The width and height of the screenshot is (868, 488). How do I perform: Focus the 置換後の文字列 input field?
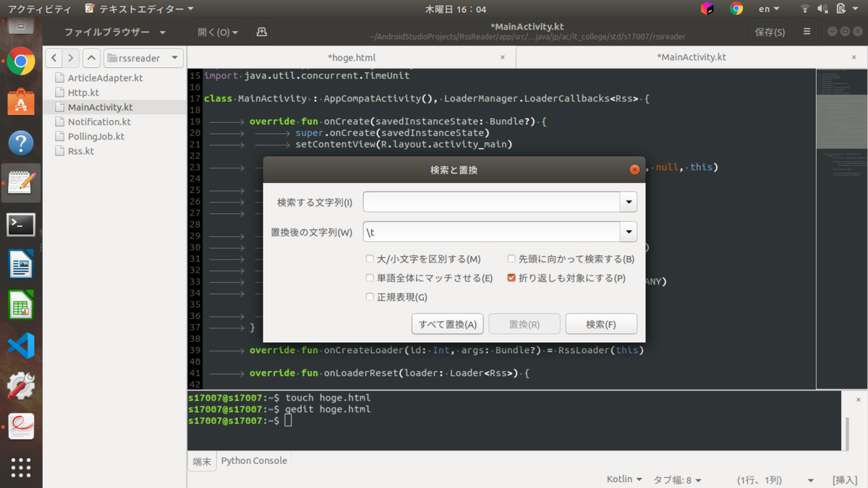click(492, 232)
